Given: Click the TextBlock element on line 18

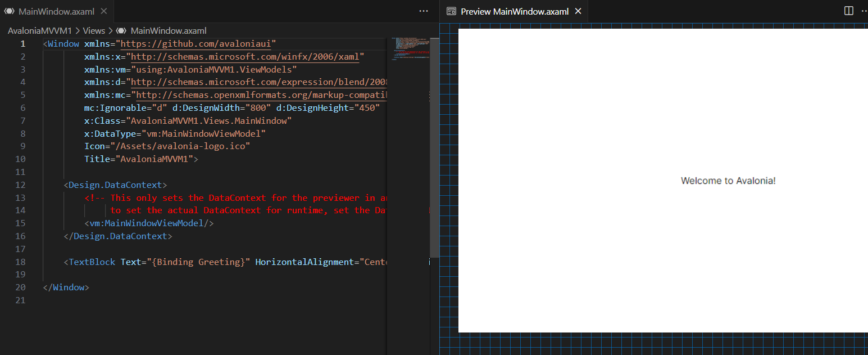Looking at the screenshot, I should [x=92, y=262].
